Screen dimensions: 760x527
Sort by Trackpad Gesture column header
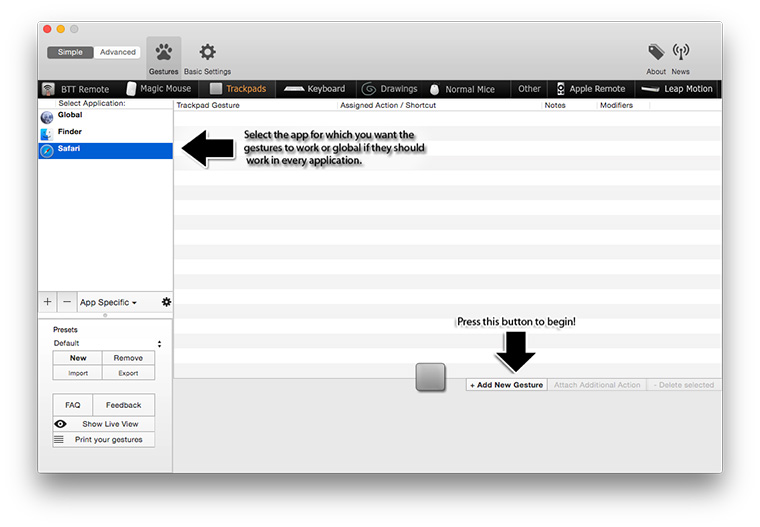pyautogui.click(x=255, y=105)
